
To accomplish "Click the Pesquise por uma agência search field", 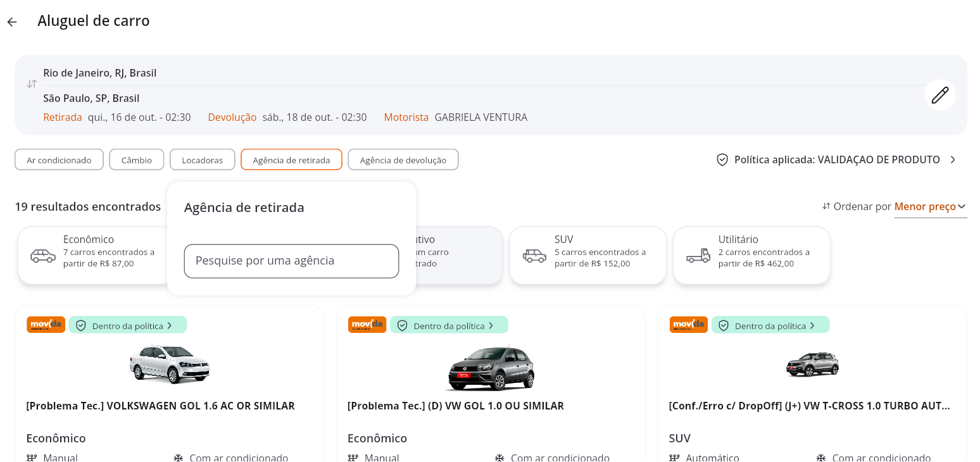I will (291, 261).
